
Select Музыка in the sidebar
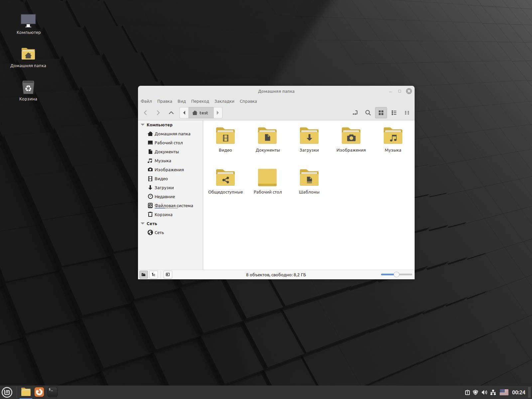[170, 161]
